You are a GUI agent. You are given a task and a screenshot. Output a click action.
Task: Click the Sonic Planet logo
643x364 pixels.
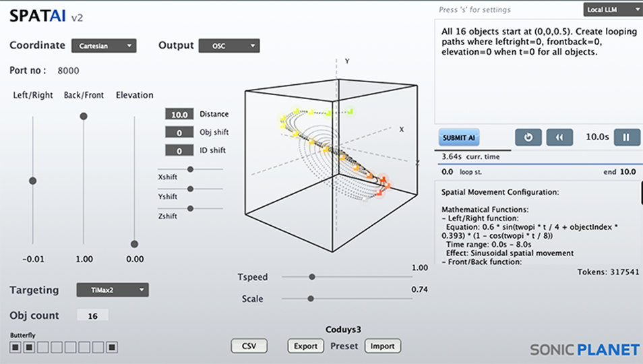(x=584, y=349)
